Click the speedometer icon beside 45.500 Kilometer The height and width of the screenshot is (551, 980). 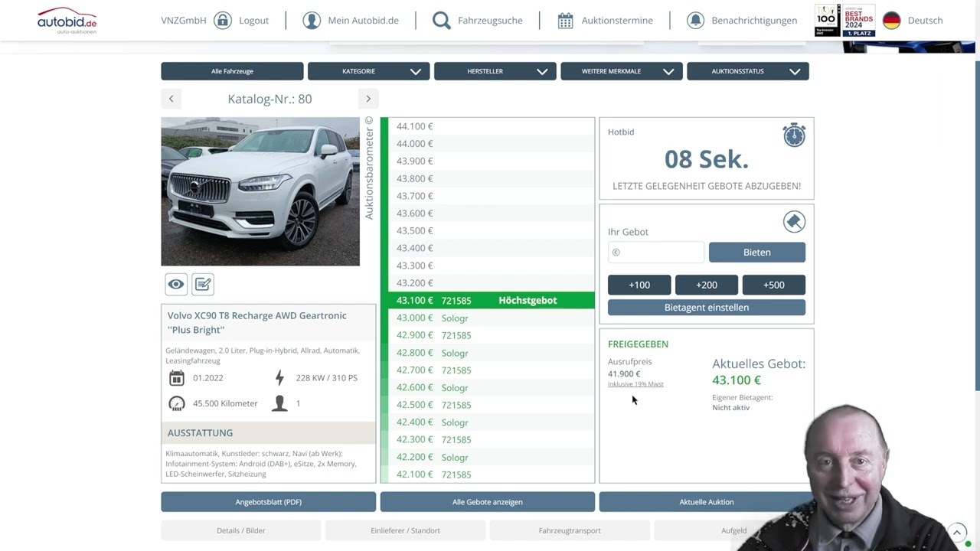[177, 403]
